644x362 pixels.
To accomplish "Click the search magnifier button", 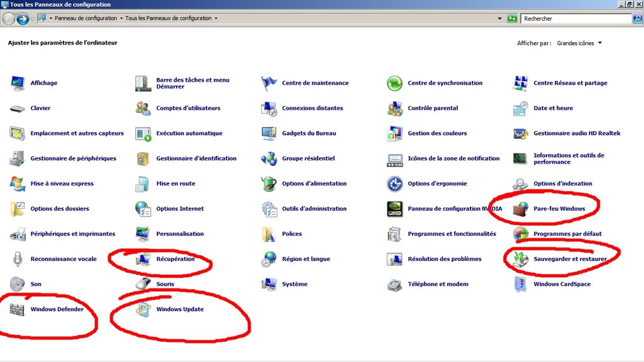I will tap(637, 18).
